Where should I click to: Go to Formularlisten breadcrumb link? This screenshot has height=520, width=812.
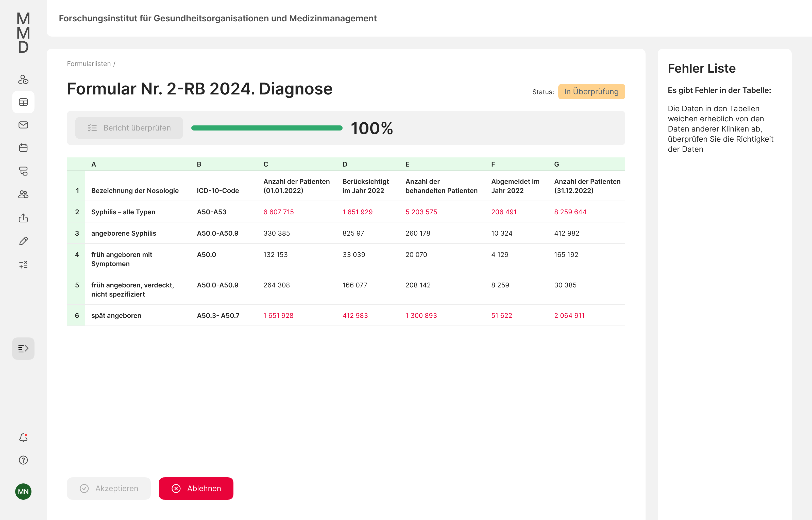pos(89,64)
